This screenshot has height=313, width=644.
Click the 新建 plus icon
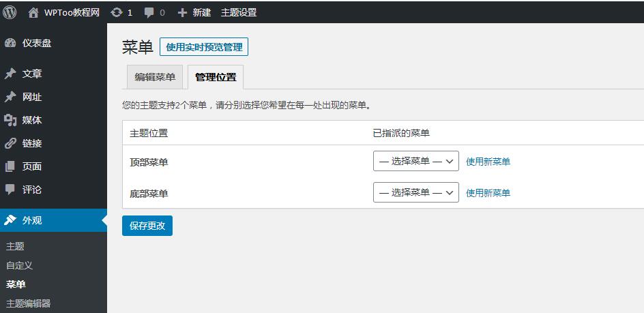(x=182, y=12)
